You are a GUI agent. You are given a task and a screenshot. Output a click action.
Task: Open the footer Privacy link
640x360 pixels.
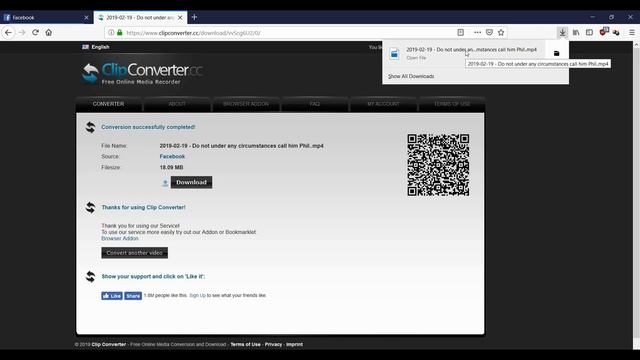(x=273, y=344)
